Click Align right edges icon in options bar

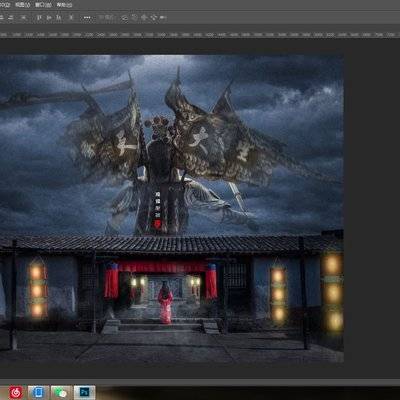click(x=11, y=18)
